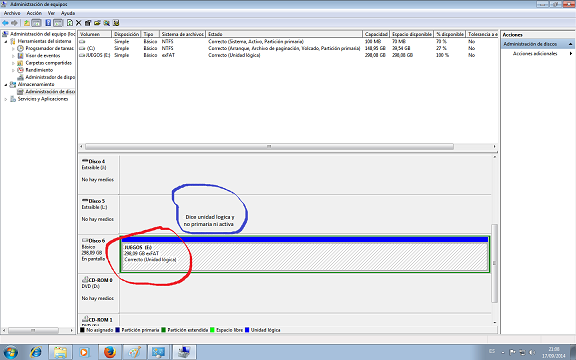Expand Programador de tareas node
The height and width of the screenshot is (360, 576).
click(13, 48)
